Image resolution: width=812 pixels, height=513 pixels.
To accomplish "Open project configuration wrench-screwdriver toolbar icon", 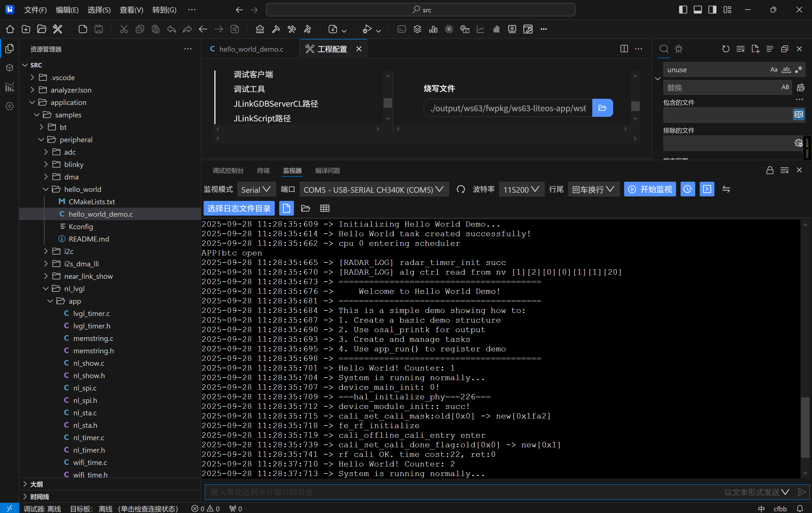I will tap(58, 29).
